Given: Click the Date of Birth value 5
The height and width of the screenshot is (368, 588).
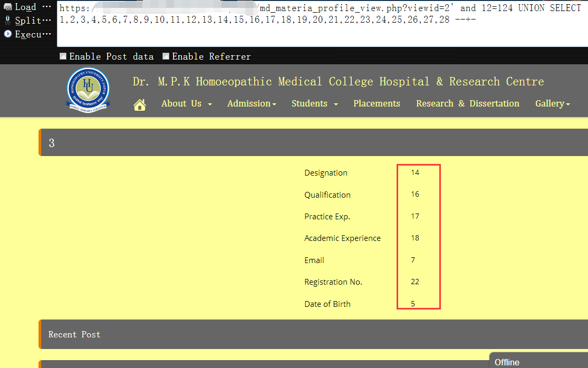Looking at the screenshot, I should 413,304.
